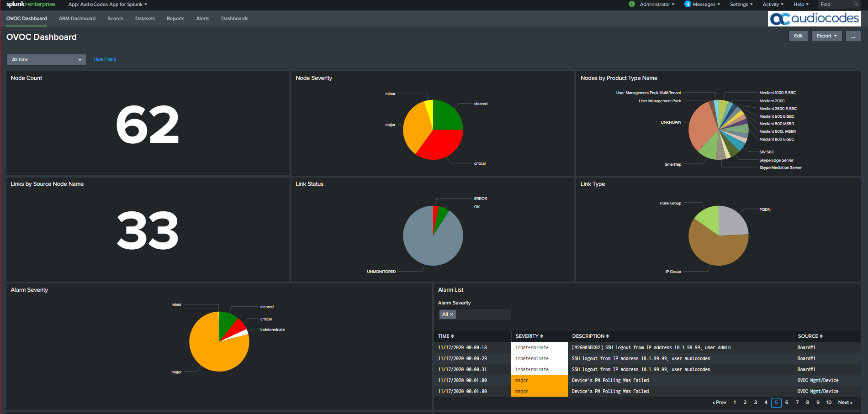Click the SmartTap legend label
The height and width of the screenshot is (414, 868).
click(x=673, y=165)
